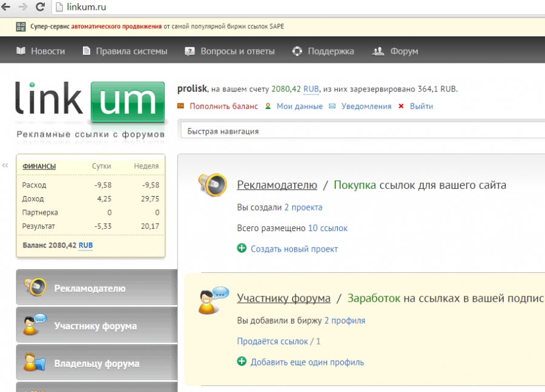This screenshot has height=392, width=545.
Task: Go to Вопросы и ответы section
Action: point(230,51)
